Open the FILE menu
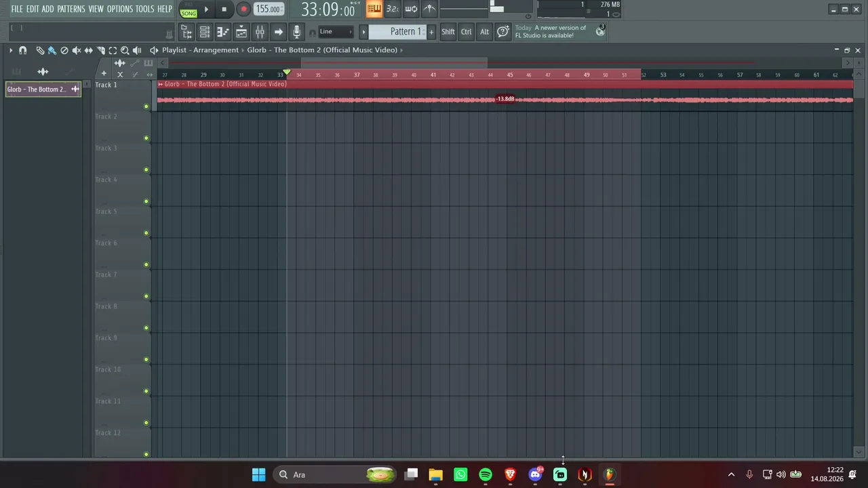 [x=17, y=9]
